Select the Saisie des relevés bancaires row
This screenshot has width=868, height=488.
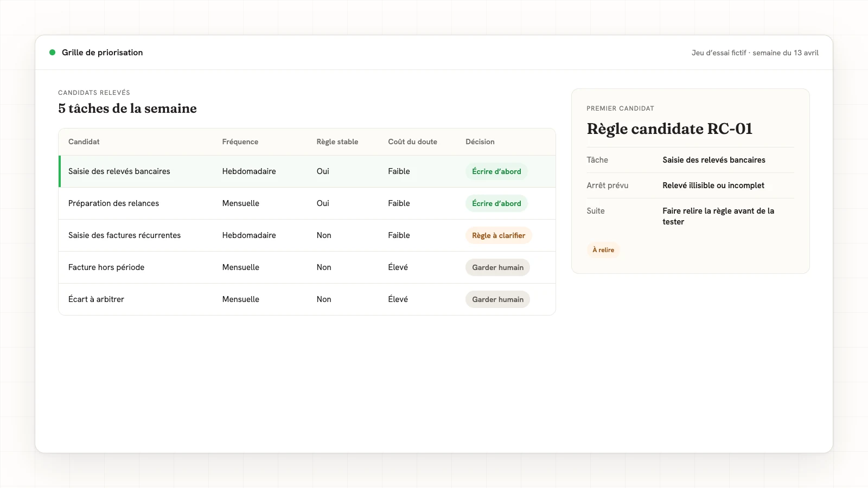point(307,171)
